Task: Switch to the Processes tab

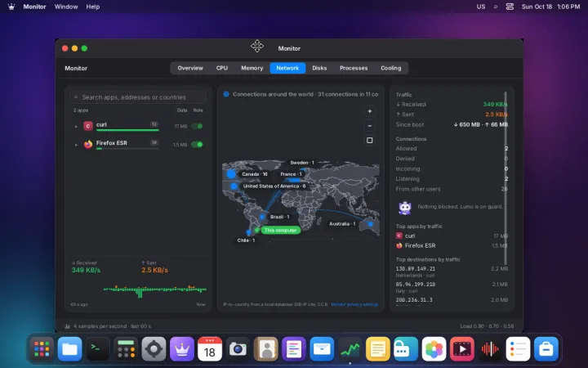Action: click(x=354, y=68)
